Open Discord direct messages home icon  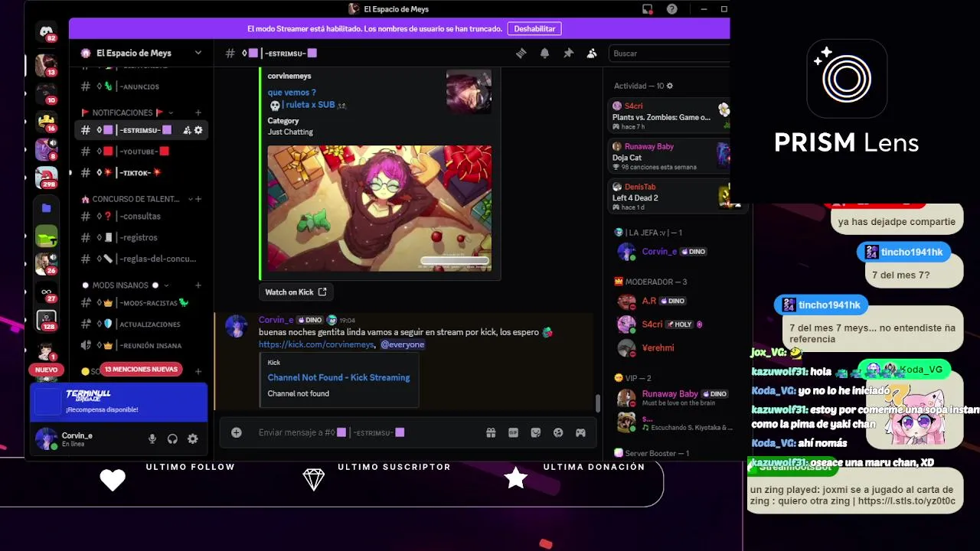tap(46, 32)
